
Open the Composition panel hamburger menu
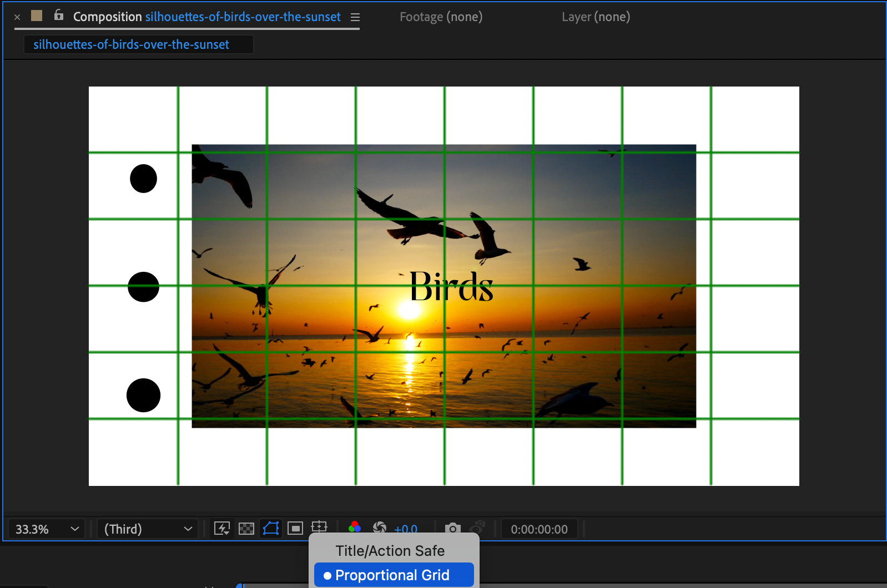click(355, 17)
